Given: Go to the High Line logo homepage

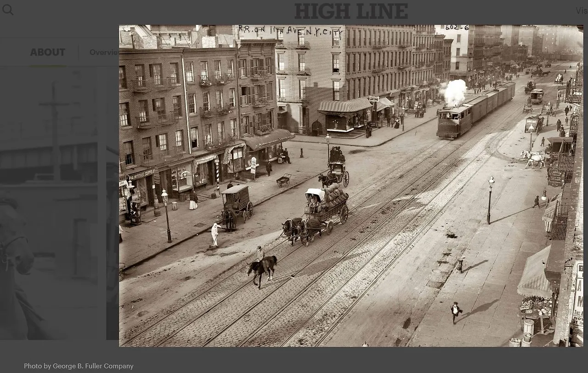Looking at the screenshot, I should click(351, 11).
